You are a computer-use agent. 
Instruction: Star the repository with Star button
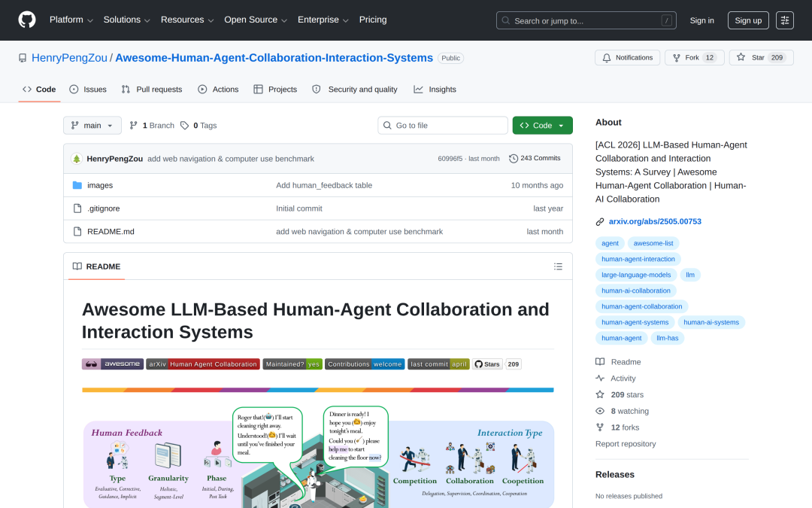click(x=761, y=57)
